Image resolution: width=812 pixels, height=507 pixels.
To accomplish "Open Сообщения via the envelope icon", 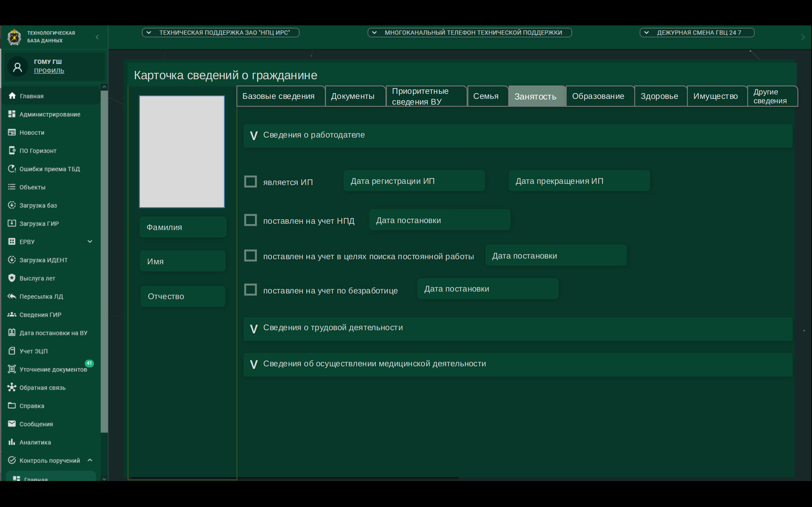I will 12,424.
